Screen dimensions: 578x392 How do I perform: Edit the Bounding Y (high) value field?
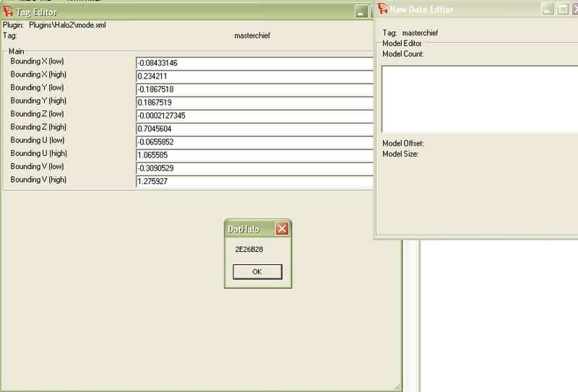(255, 103)
